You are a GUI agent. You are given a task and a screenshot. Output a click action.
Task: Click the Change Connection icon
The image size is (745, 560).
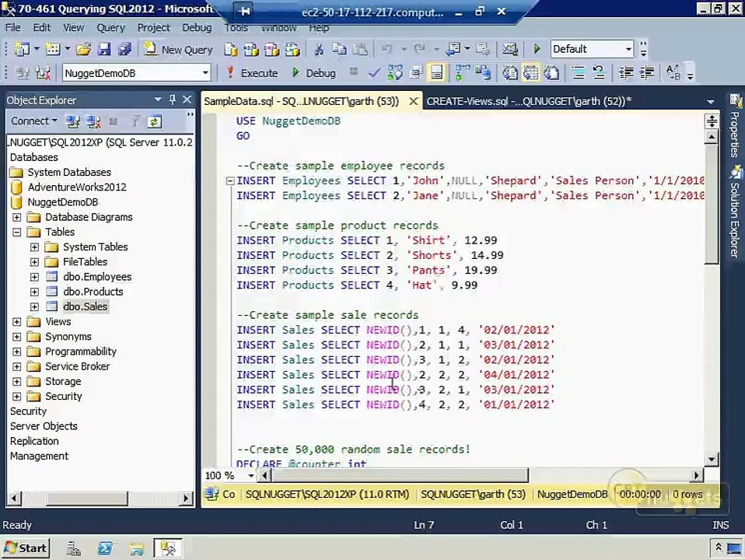pyautogui.click(x=44, y=73)
